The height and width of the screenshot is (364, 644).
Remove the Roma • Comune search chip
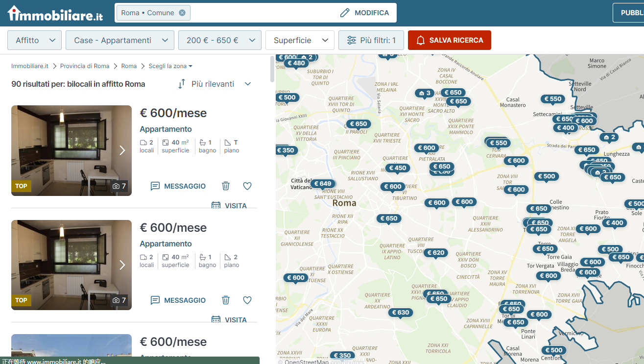coord(182,13)
